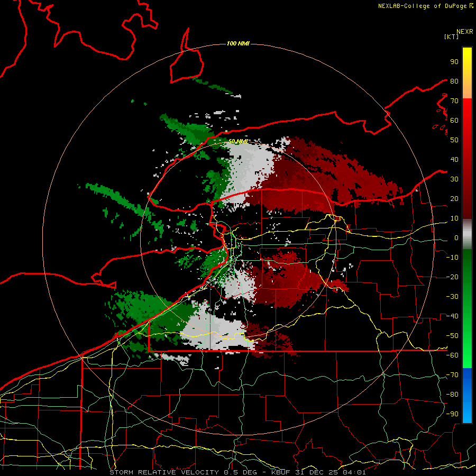Select the 80 value on velocity scale
The height and width of the screenshot is (476, 476).
point(454,81)
